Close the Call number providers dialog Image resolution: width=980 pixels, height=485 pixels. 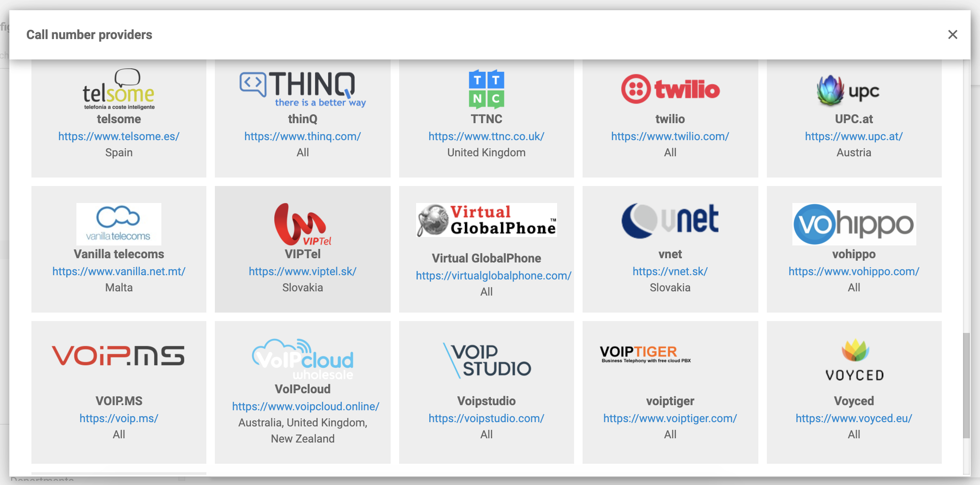[952, 35]
